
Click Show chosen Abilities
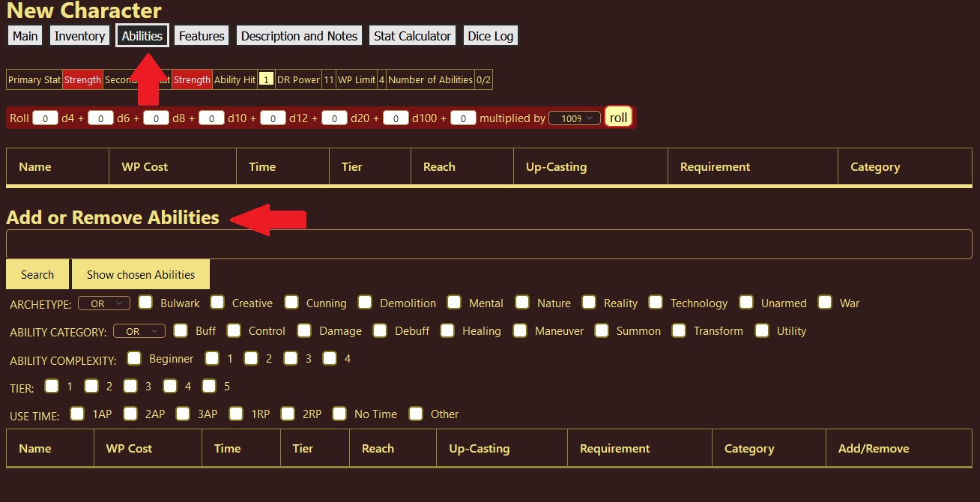pos(140,274)
